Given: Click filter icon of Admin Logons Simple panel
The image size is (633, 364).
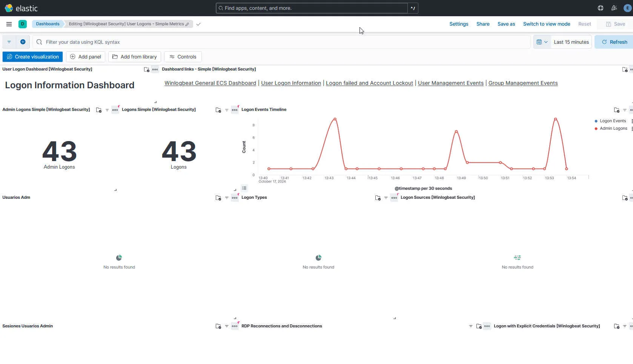Looking at the screenshot, I should pyautogui.click(x=107, y=110).
